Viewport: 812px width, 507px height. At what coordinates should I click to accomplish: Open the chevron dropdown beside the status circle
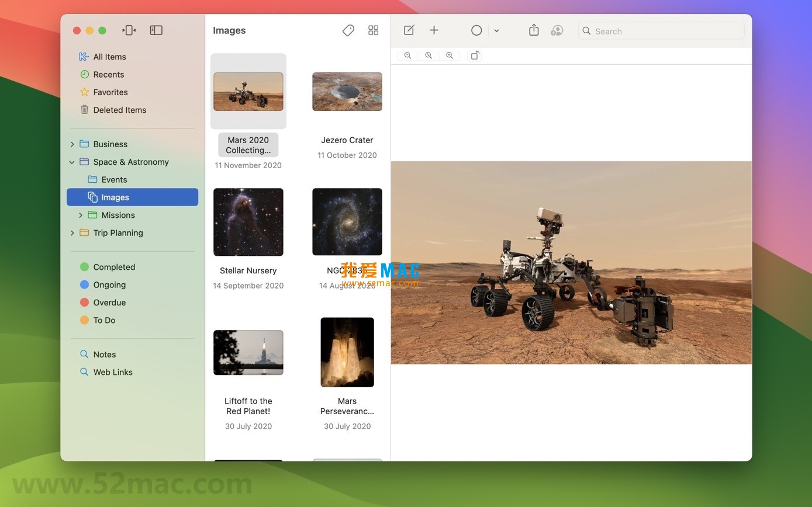[496, 30]
